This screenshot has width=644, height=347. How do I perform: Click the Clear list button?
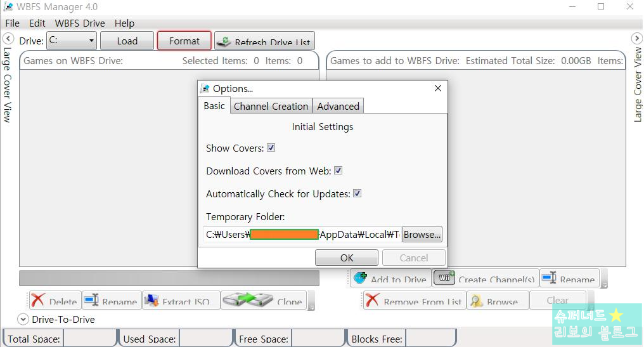tap(558, 300)
